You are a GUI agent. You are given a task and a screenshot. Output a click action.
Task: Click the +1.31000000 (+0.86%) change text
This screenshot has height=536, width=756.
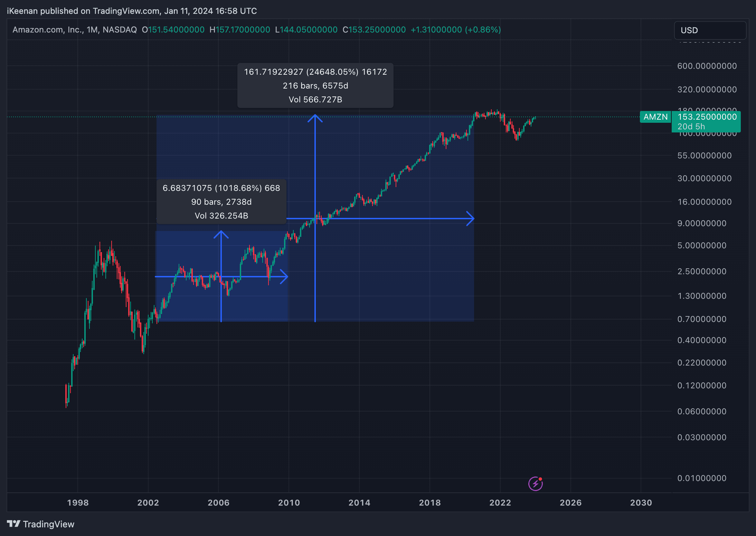(456, 30)
